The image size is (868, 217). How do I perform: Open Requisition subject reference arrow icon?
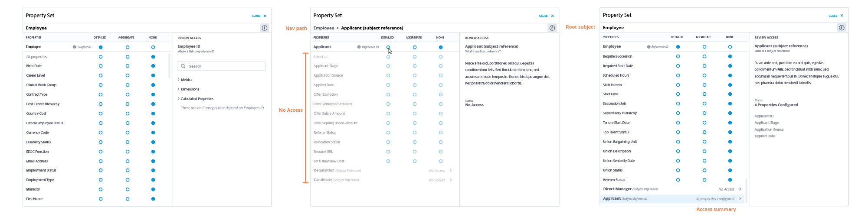(x=451, y=171)
